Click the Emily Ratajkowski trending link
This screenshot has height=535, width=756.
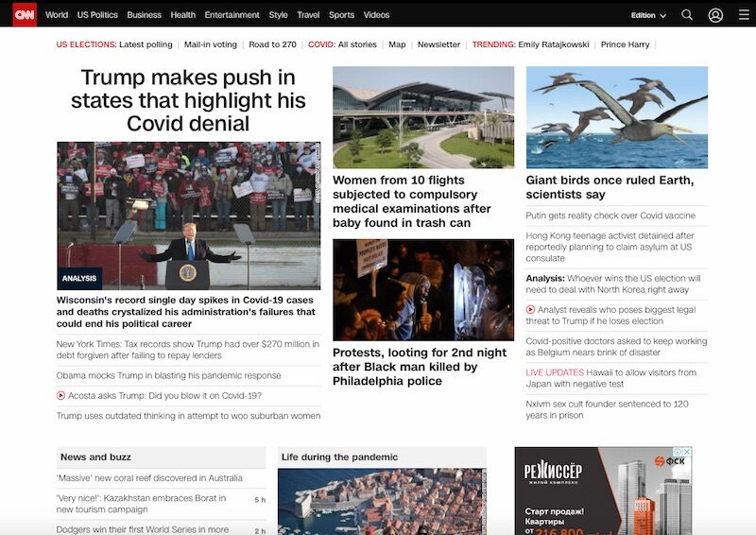(554, 44)
